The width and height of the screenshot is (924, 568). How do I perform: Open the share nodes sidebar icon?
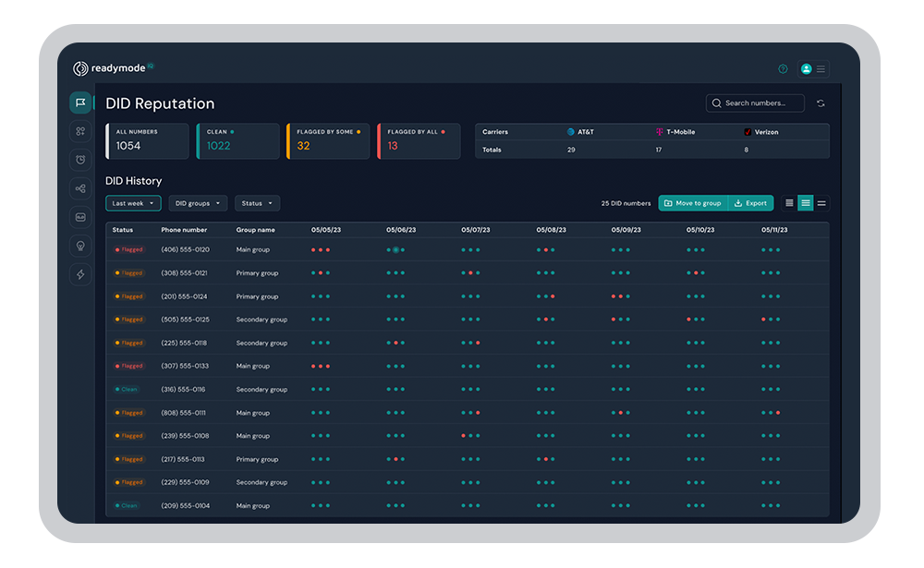click(x=80, y=188)
